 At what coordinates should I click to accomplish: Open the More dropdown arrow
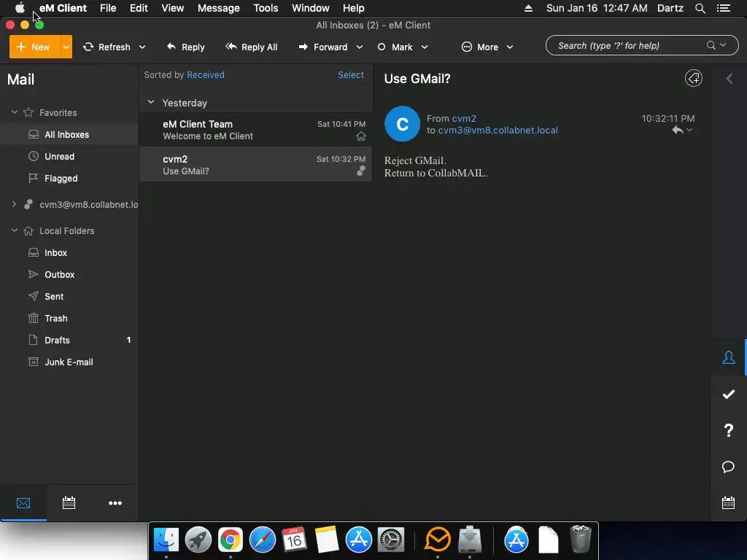tap(510, 47)
